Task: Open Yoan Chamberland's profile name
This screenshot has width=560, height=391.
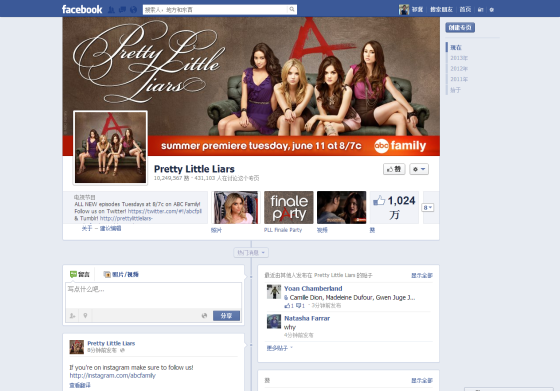Action: pos(313,289)
